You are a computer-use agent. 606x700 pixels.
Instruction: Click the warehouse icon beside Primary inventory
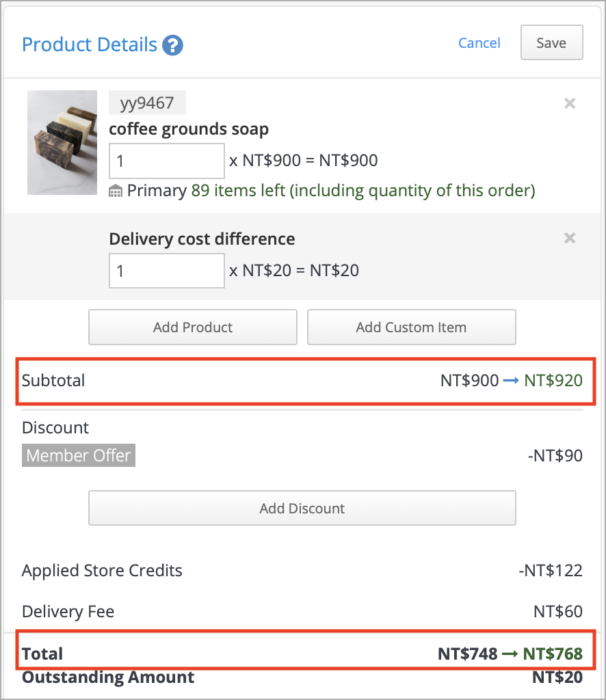[x=115, y=191]
